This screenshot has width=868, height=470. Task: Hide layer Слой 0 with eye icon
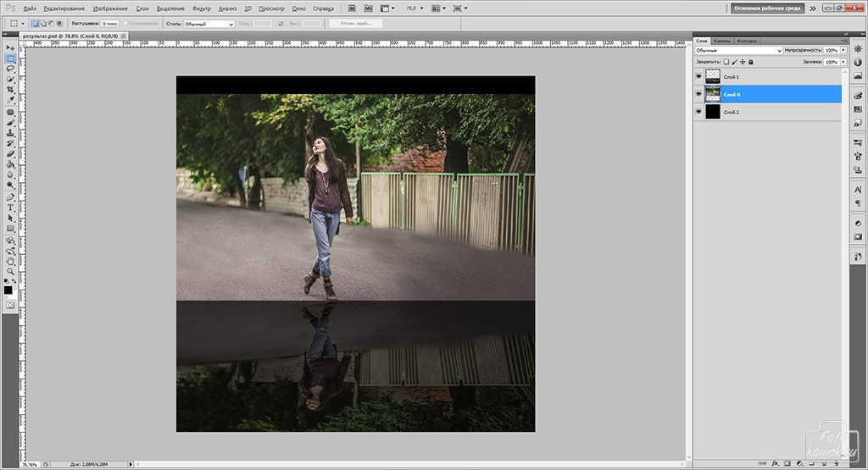pos(698,94)
